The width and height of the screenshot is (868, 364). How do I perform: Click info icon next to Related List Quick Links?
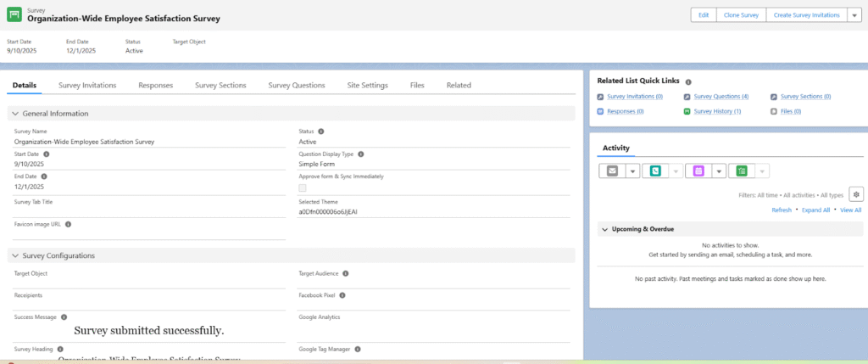point(688,81)
